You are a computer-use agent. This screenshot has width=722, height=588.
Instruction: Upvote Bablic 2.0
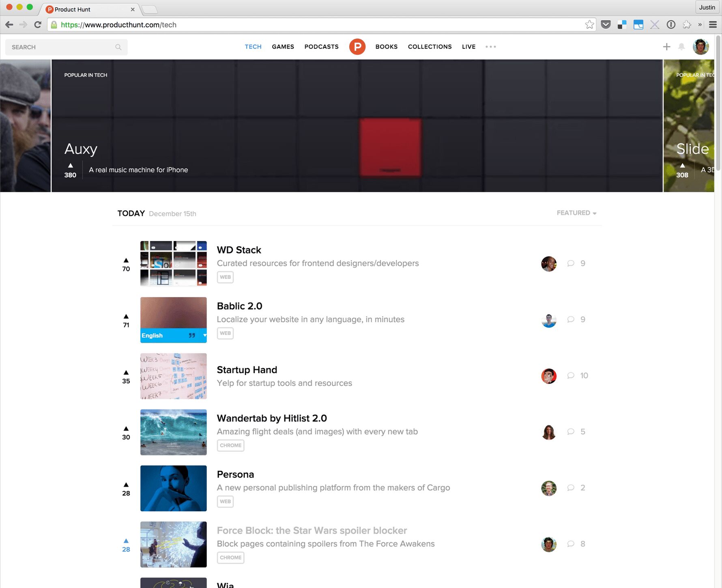coord(126,320)
